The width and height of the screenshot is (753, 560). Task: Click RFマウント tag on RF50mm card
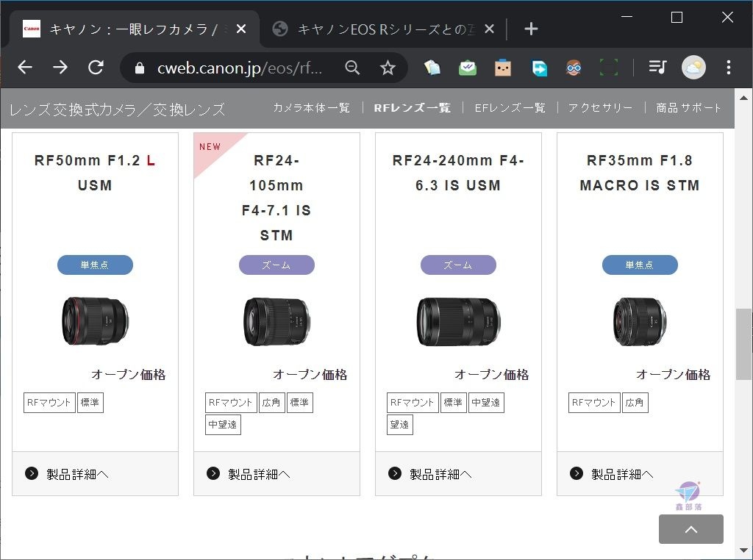coord(49,403)
